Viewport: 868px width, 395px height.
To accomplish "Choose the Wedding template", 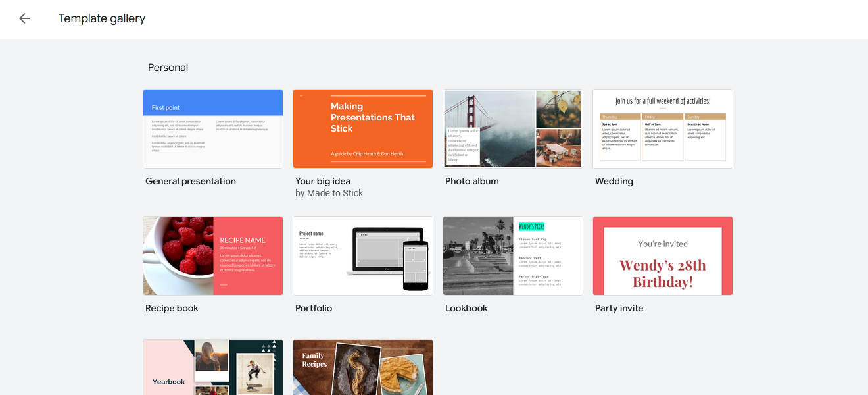I will [x=662, y=128].
